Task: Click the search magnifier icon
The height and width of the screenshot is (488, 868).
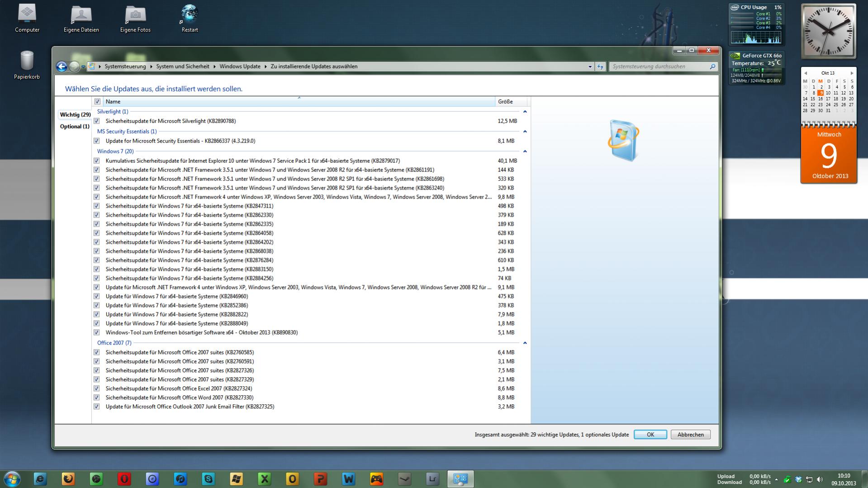Action: tap(712, 66)
